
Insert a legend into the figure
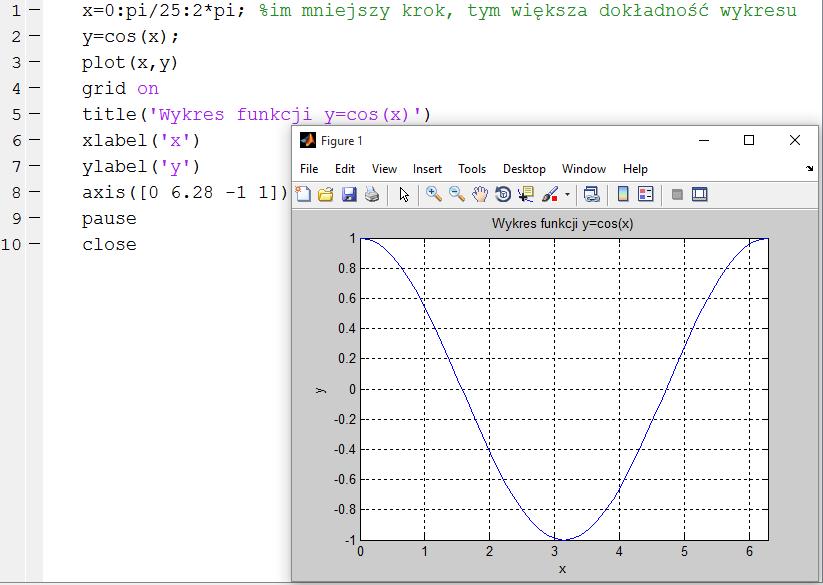coord(646,195)
